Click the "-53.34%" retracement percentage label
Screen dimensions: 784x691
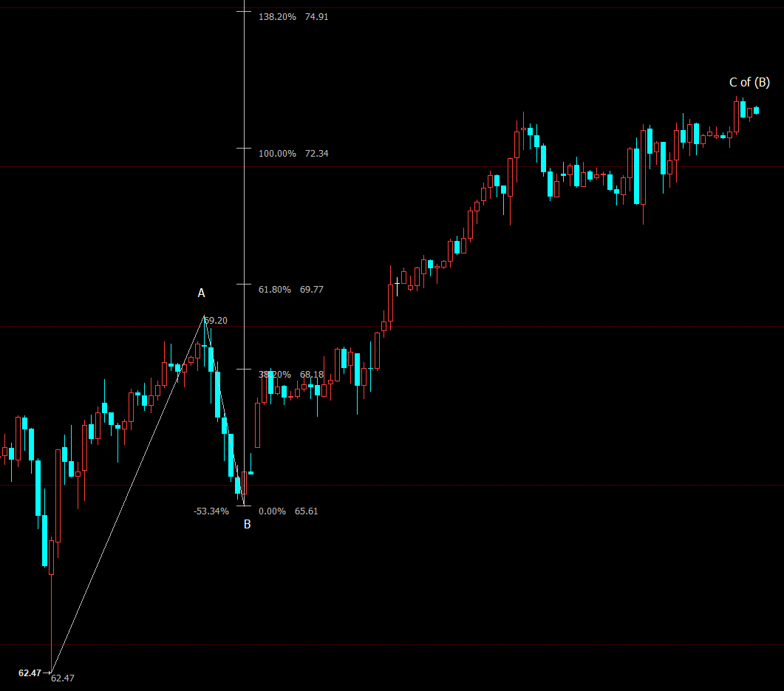(x=211, y=511)
